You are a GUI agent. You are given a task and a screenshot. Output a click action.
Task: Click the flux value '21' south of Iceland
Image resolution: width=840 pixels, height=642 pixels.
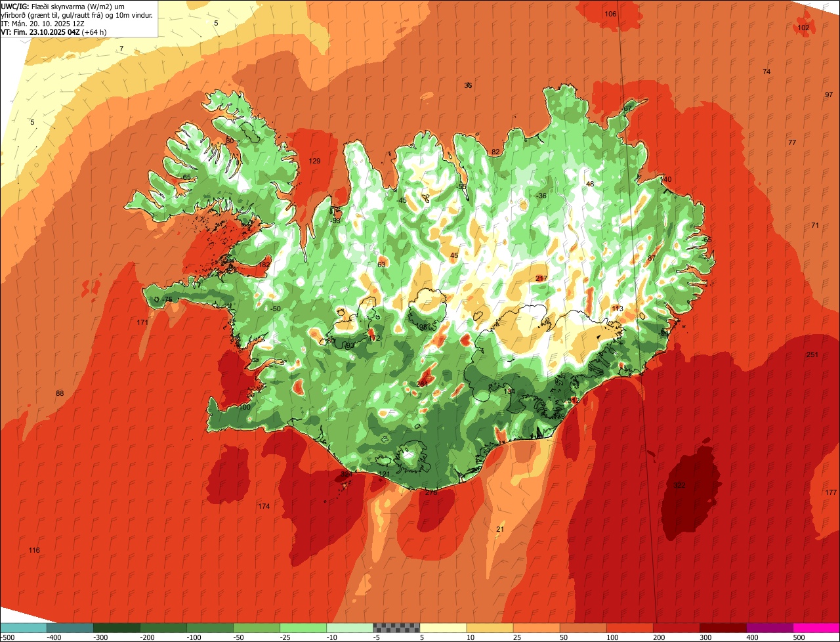point(500,529)
